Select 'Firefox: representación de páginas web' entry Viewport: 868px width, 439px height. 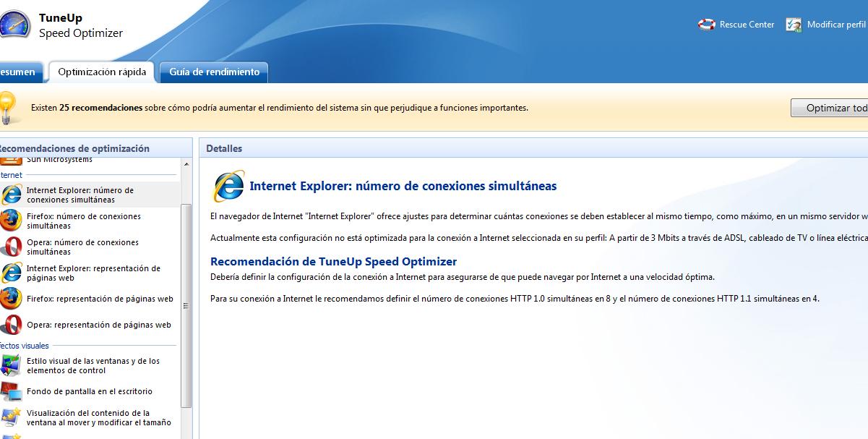coord(88,299)
